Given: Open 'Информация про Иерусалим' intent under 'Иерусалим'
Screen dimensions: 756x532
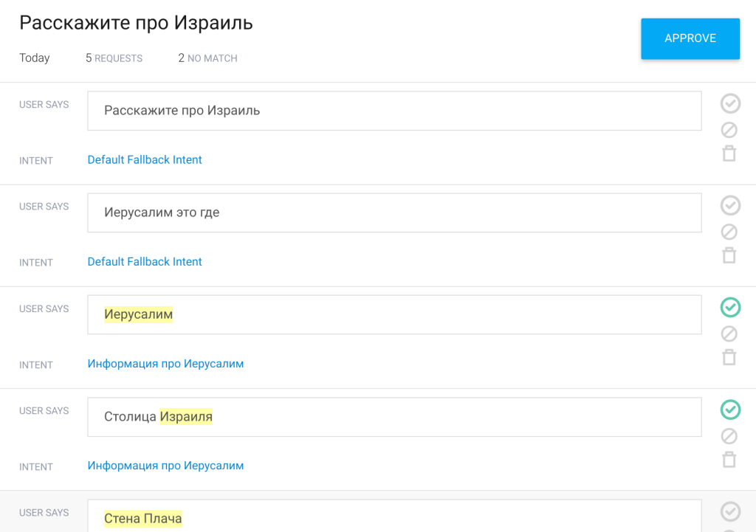Looking at the screenshot, I should (165, 364).
